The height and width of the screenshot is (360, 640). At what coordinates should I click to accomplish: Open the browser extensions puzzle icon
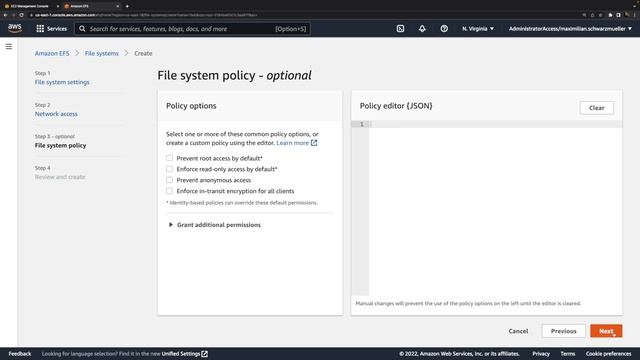click(x=610, y=15)
